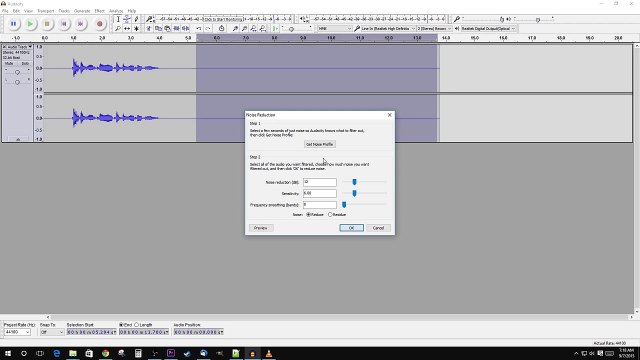The height and width of the screenshot is (360, 640).
Task: Open the File menu
Action: [5, 11]
